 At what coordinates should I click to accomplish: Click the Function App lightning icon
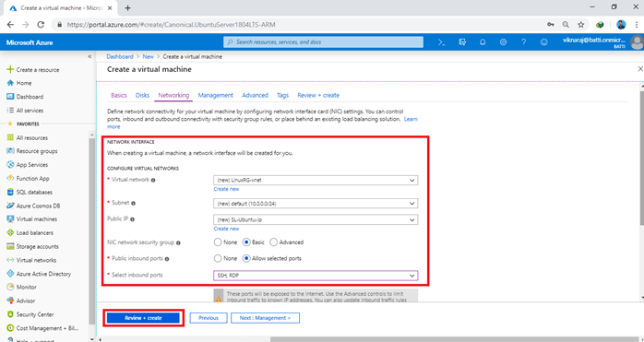[10, 178]
